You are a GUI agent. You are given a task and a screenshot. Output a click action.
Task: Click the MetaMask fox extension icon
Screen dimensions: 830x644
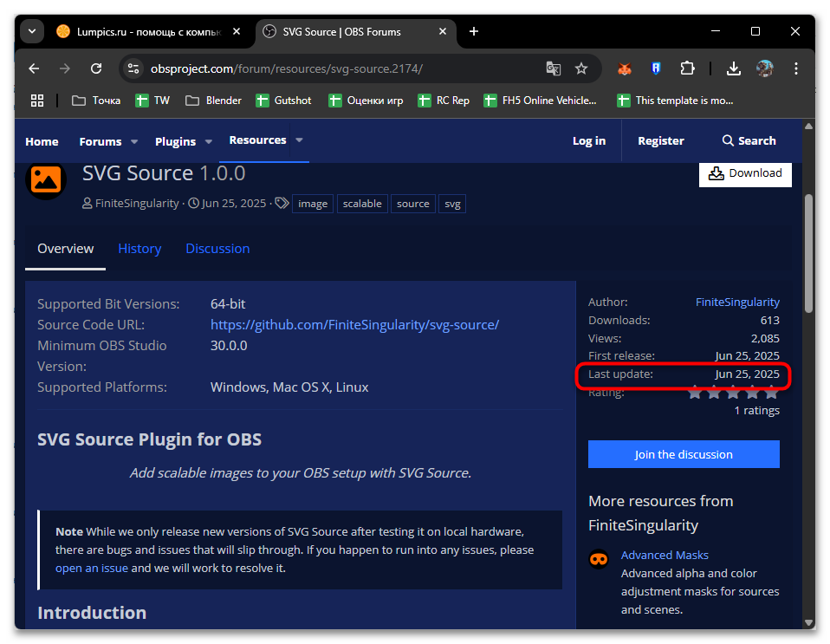coord(624,68)
